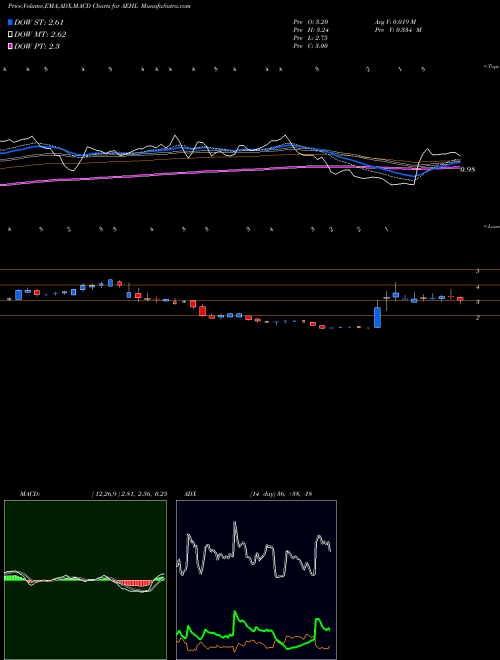Click the thick blue EMA line's end point
The width and height of the screenshot is (500, 660).
pos(459,162)
